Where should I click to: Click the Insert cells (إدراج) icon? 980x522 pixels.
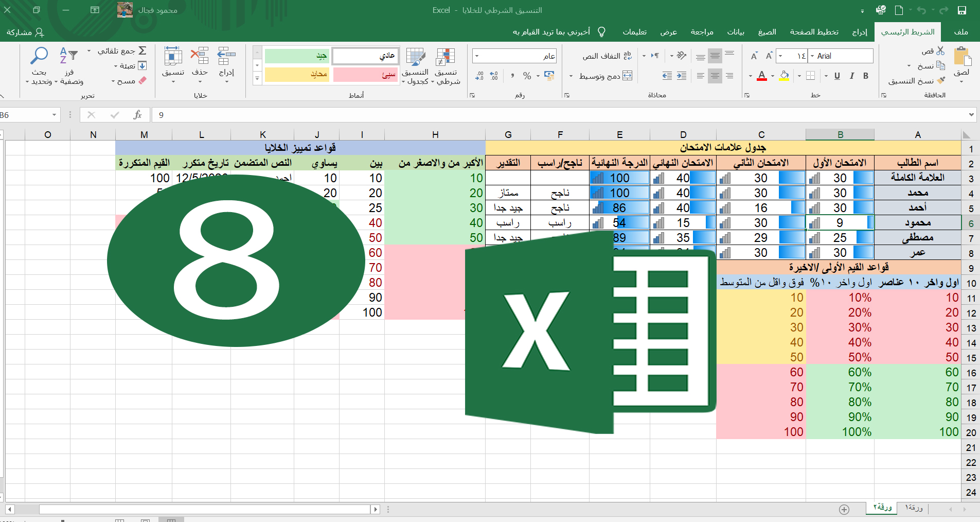(x=226, y=56)
